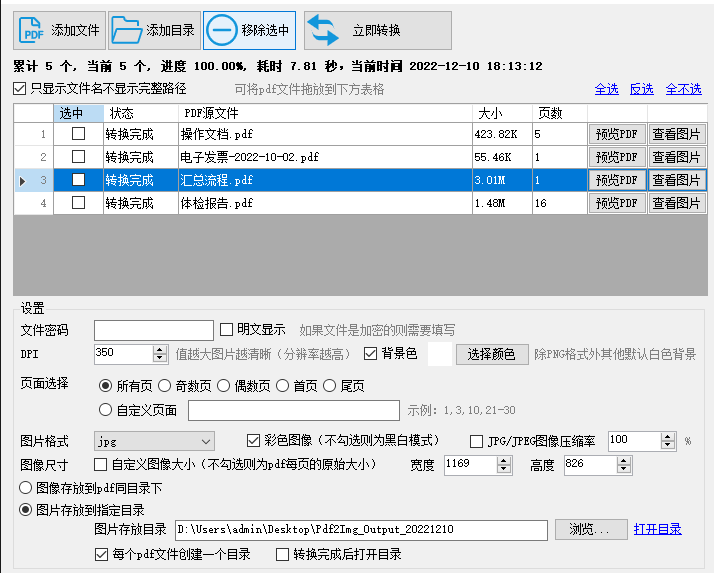This screenshot has width=714, height=573.
Task: Toggle 每个pdf文件创建一个目录 checkbox
Action: (101, 554)
